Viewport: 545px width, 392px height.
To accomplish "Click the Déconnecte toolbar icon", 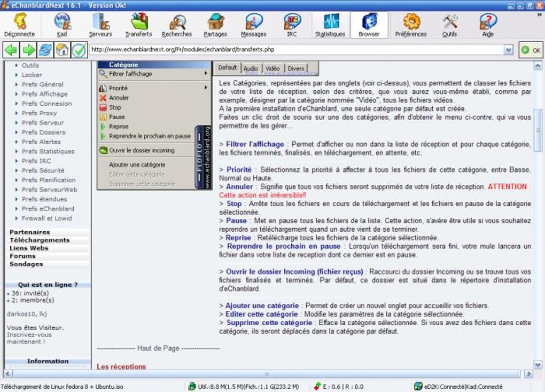I will tap(19, 25).
